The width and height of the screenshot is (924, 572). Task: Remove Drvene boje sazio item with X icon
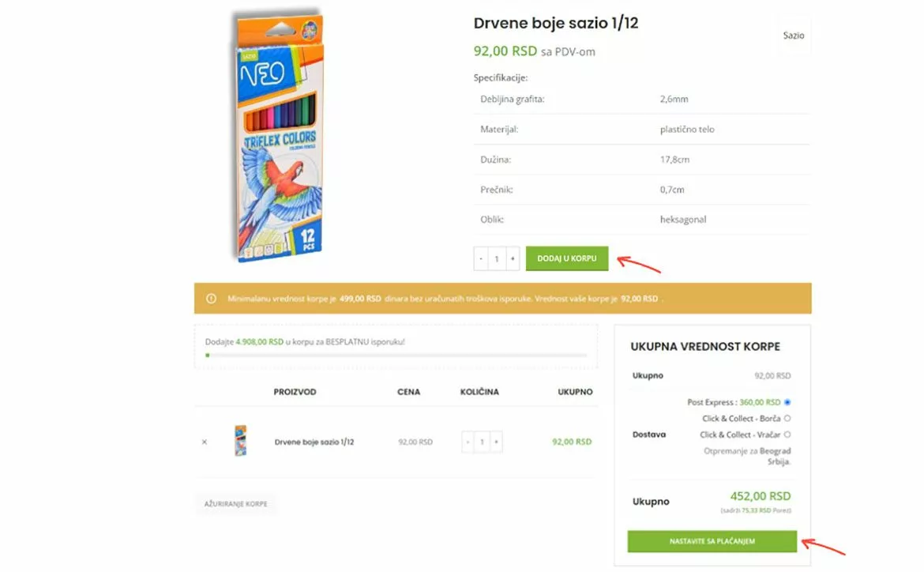pyautogui.click(x=205, y=442)
